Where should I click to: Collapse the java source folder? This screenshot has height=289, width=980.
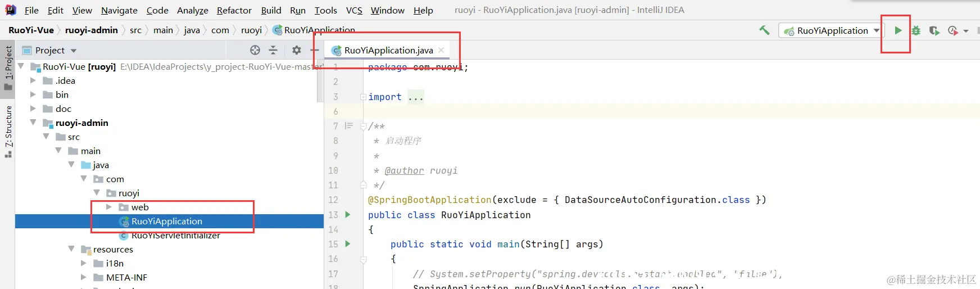pyautogui.click(x=71, y=165)
